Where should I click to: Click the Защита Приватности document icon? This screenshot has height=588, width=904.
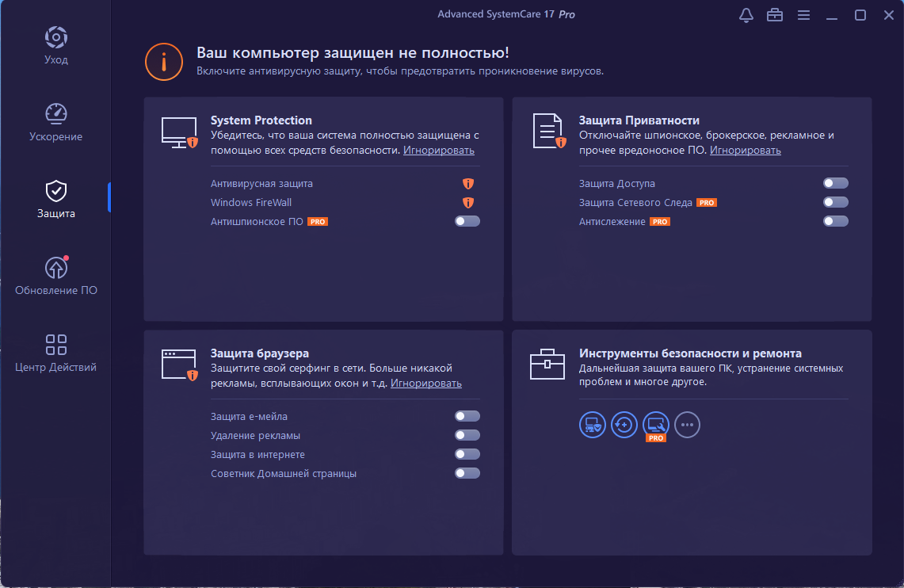[549, 131]
